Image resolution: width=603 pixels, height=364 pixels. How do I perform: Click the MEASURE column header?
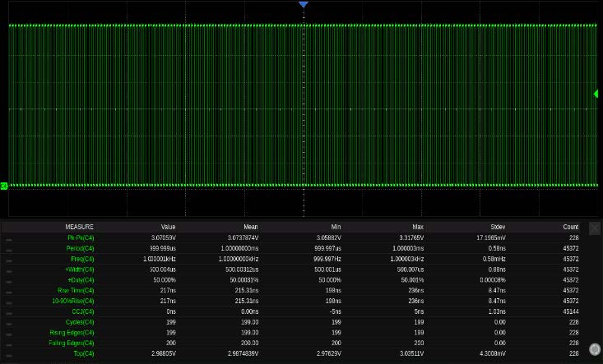[x=79, y=227]
